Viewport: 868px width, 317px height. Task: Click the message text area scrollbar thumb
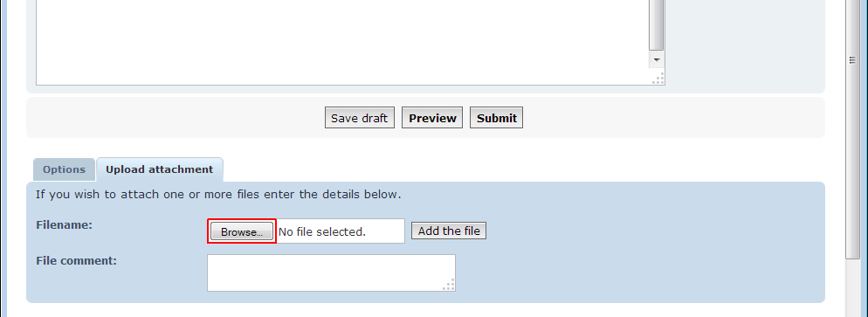tap(657, 25)
